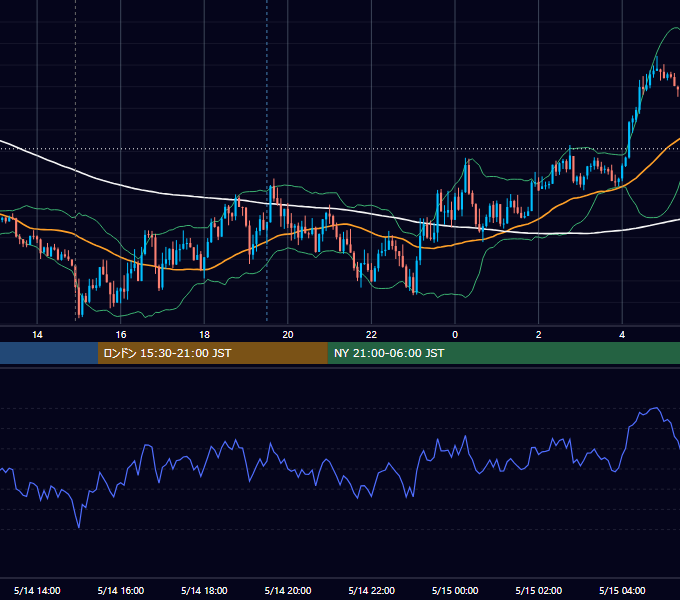
Task: Click the 5/14 14:00 time label
Action: (x=37, y=590)
